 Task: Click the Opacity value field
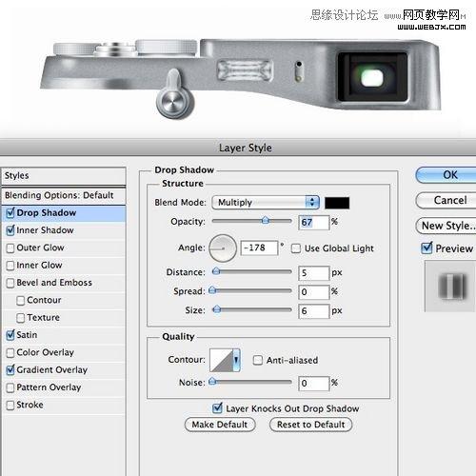(x=313, y=222)
